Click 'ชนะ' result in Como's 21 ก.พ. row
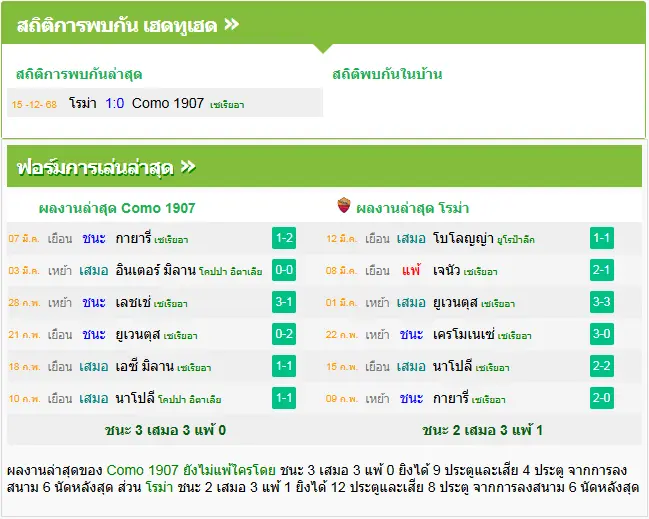 point(94,334)
